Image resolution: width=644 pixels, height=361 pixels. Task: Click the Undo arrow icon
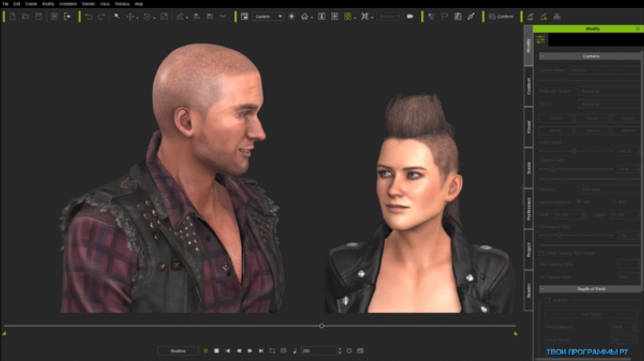click(x=89, y=17)
